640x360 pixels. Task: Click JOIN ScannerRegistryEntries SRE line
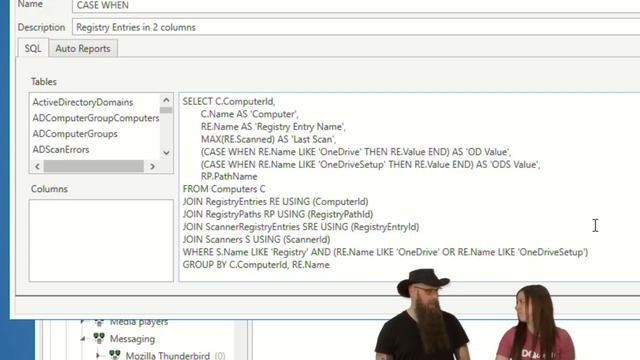click(301, 227)
